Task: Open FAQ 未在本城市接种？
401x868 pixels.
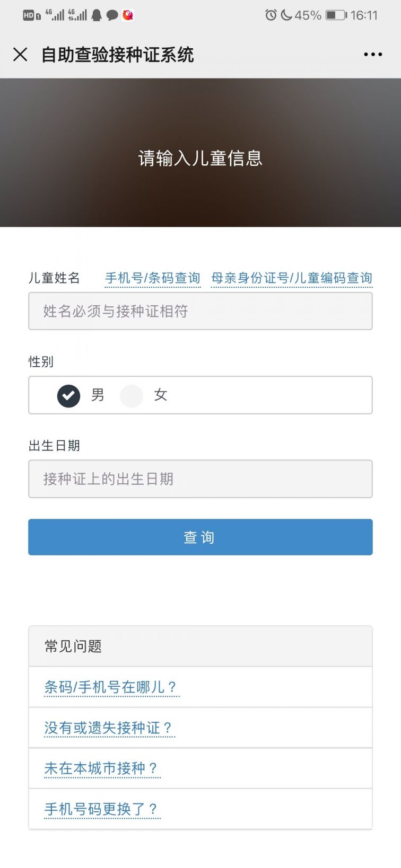Action: pos(102,768)
